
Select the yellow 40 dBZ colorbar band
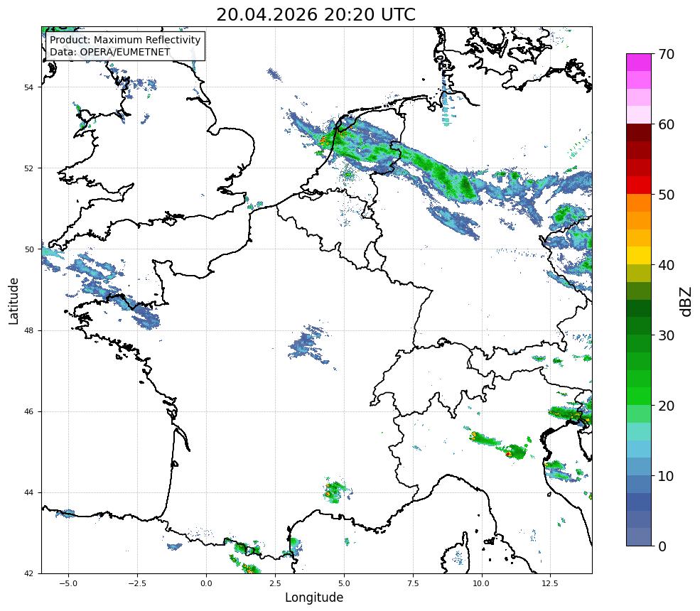[x=639, y=256]
